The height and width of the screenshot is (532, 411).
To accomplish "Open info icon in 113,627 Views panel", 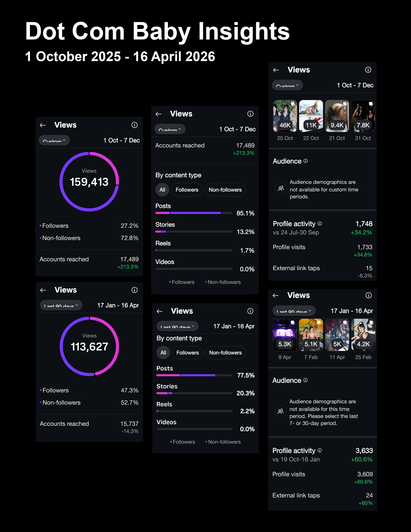I will coord(134,290).
